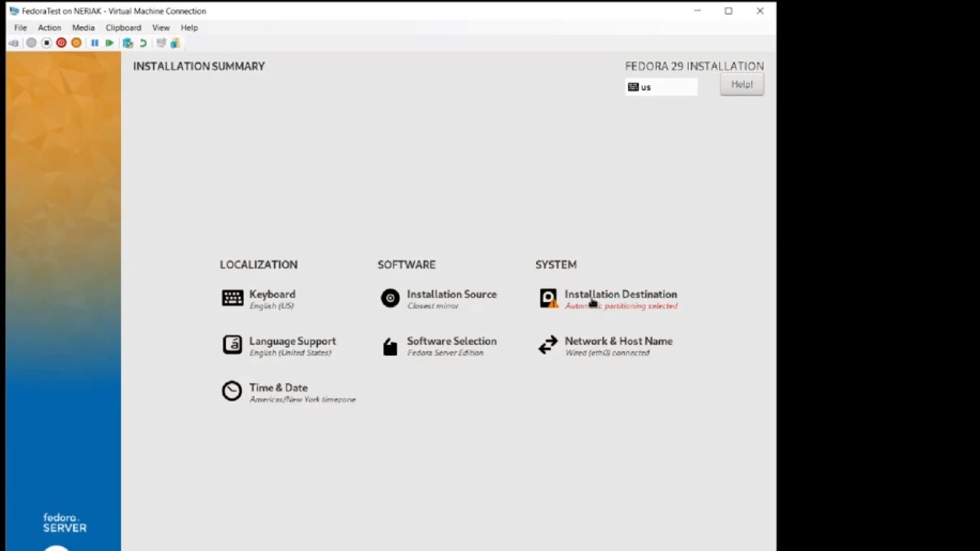Viewport: 980px width, 551px height.
Task: Click the Enhanced Session toolbar icon
Action: (x=161, y=43)
